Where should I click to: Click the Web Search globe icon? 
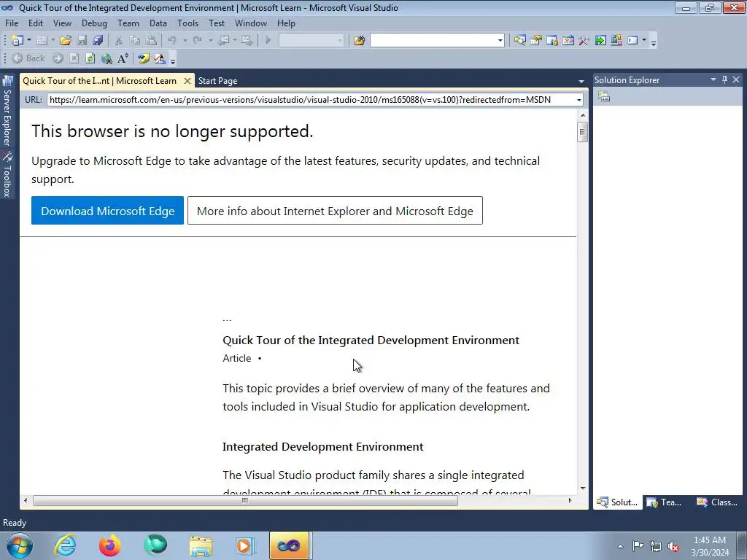coord(107,58)
